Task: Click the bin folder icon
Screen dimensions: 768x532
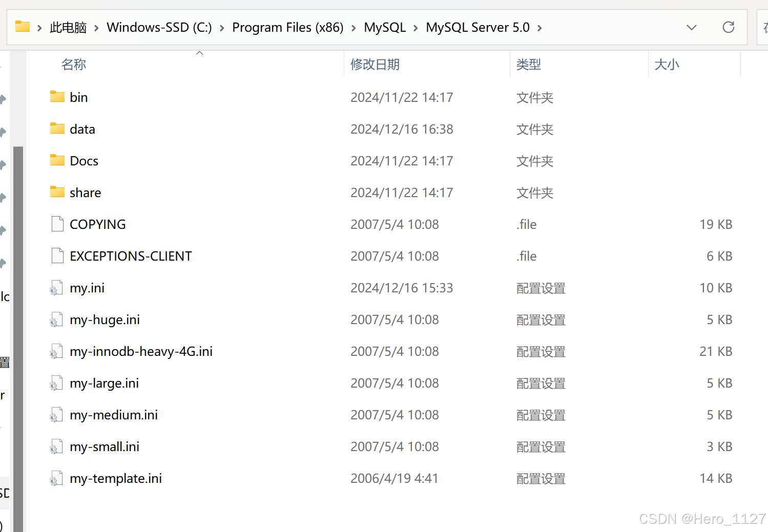Action: click(57, 97)
